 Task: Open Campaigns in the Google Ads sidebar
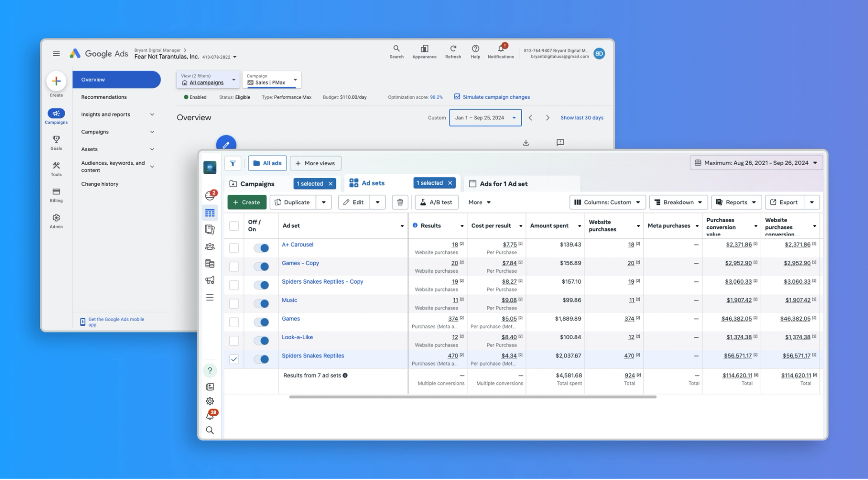pyautogui.click(x=56, y=116)
